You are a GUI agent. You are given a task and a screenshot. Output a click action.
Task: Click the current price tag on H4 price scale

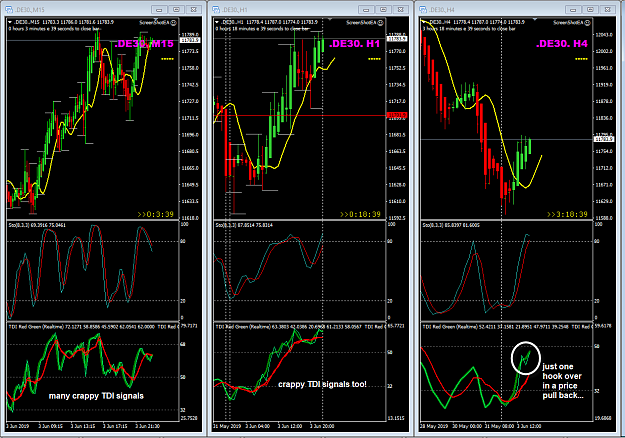coord(604,139)
